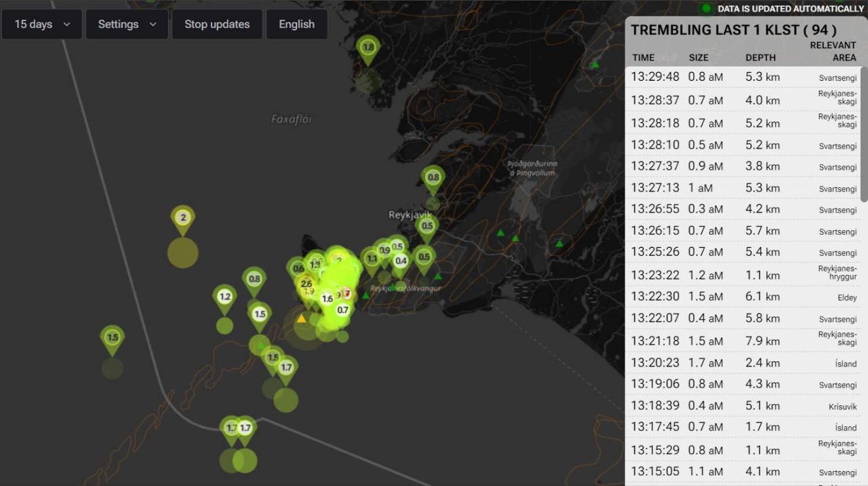Open the 15 days period dropdown
The image size is (868, 486).
tap(42, 24)
